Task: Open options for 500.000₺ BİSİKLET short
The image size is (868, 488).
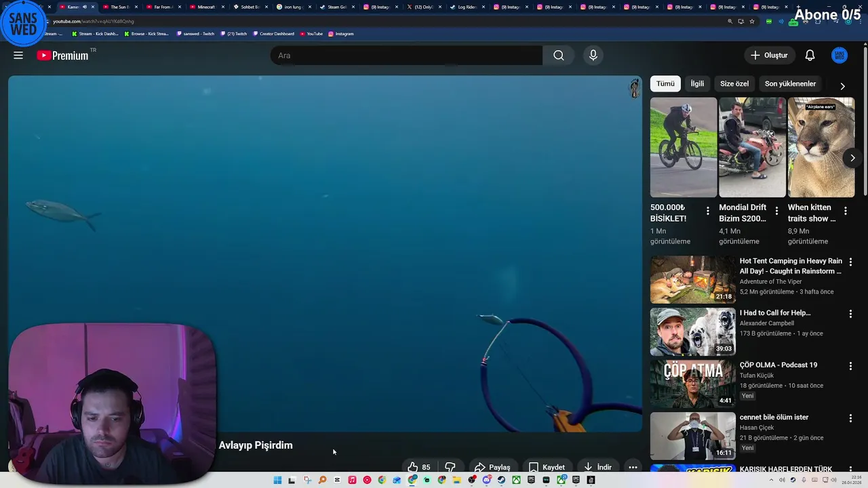Action: coord(708,211)
